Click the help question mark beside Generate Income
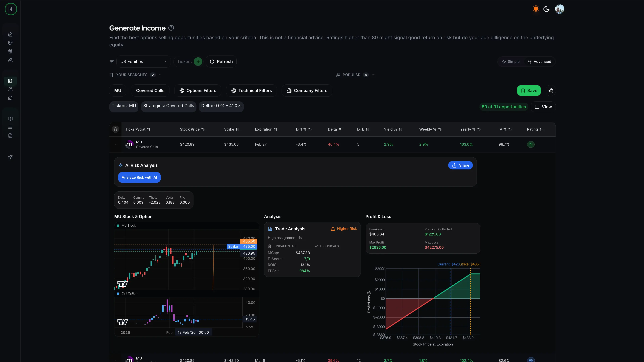644x362 pixels. (171, 28)
